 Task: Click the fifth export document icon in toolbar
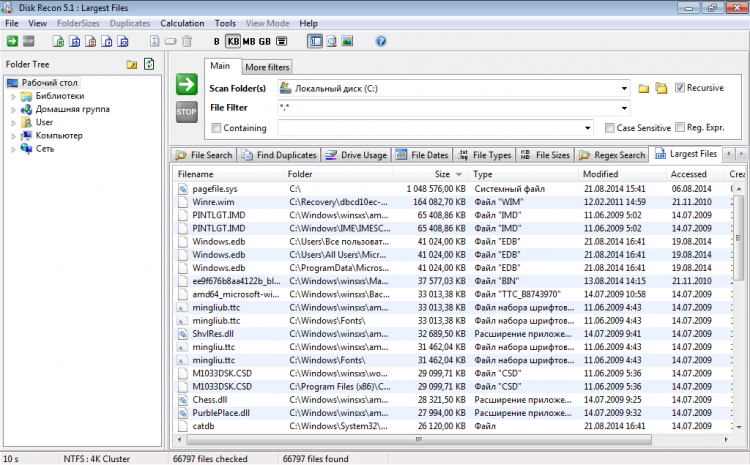point(123,41)
